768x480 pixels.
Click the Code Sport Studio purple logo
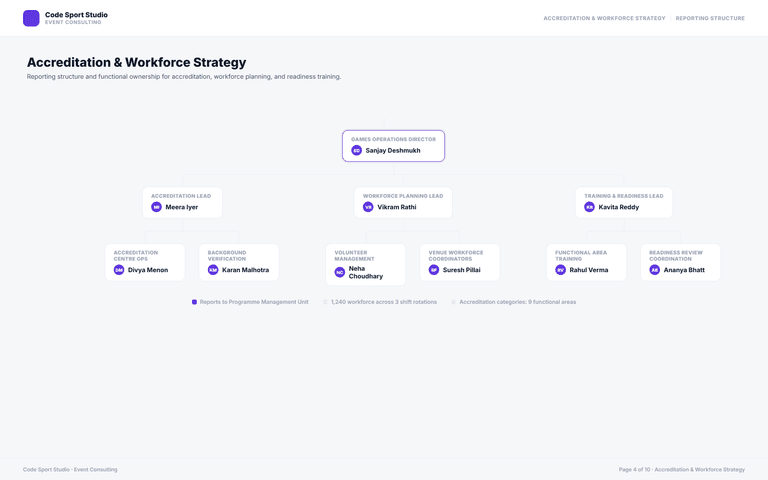[x=31, y=18]
